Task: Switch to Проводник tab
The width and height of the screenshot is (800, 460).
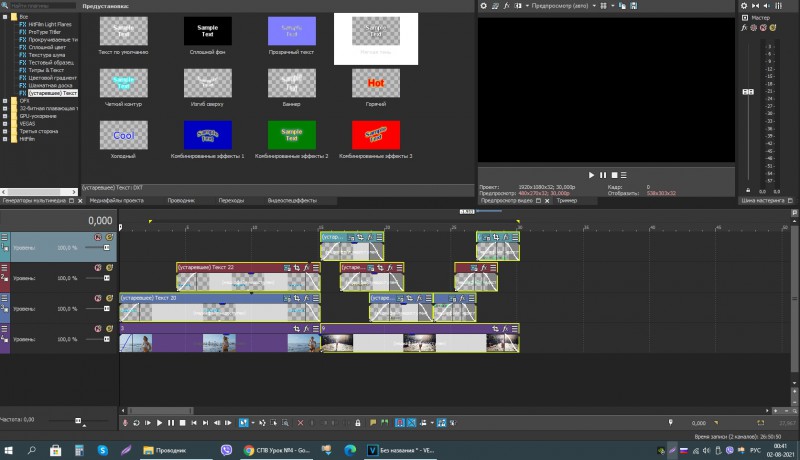Action: pyautogui.click(x=181, y=200)
